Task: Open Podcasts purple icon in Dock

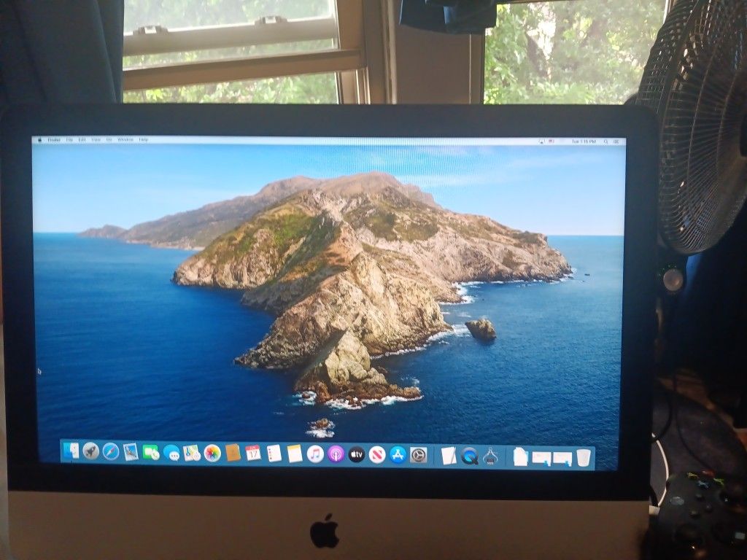Action: [336, 454]
